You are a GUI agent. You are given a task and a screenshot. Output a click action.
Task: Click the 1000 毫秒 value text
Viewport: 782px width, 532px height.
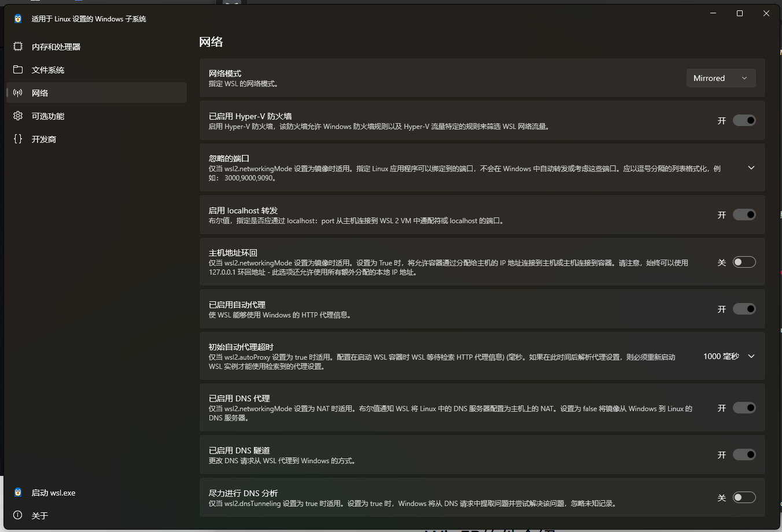point(721,356)
